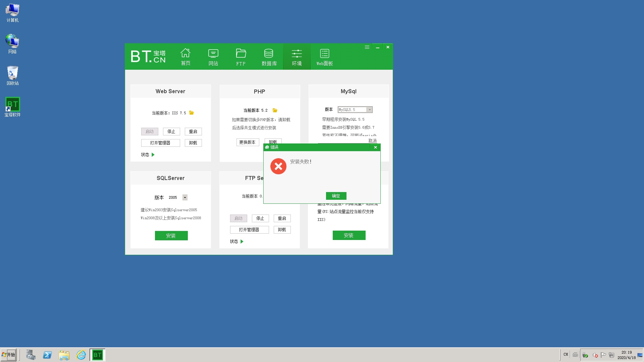Viewport: 644px width, 362px height.
Task: Go to the 数据库 database tab
Action: point(269,57)
